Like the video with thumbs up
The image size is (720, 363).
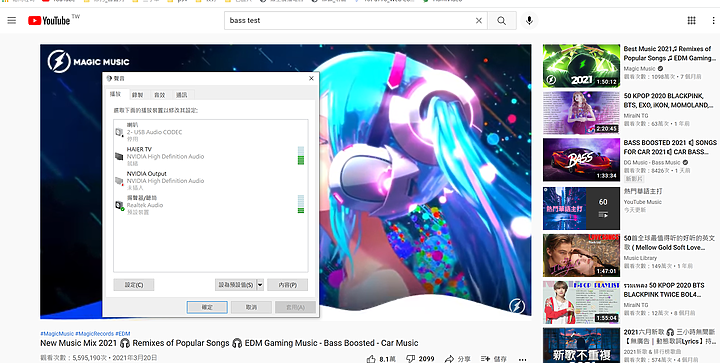click(x=381, y=359)
